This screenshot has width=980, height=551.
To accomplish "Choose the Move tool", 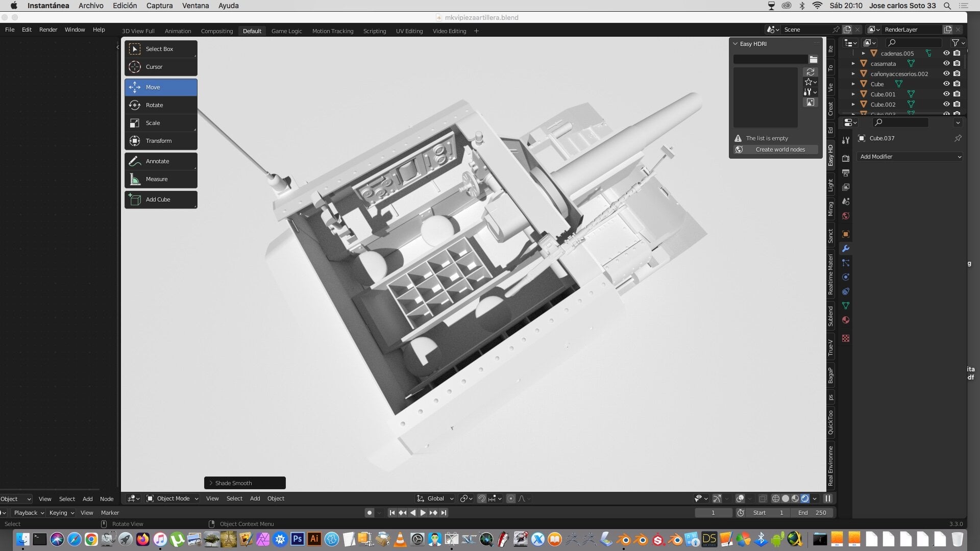I will pos(161,87).
